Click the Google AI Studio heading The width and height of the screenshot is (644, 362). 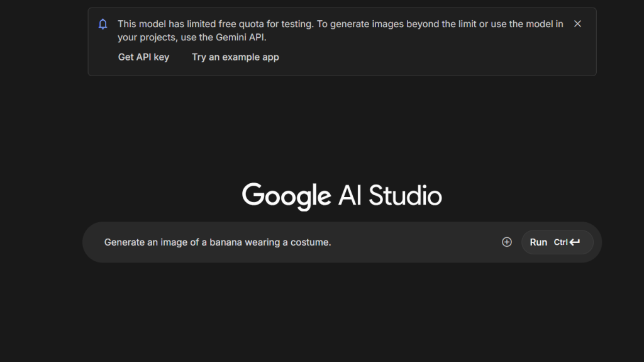point(341,195)
